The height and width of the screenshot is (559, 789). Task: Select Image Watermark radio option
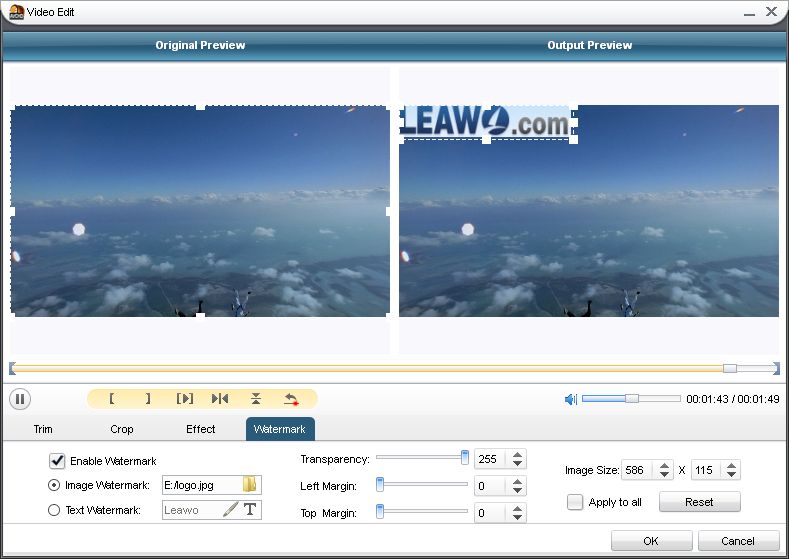[x=53, y=485]
